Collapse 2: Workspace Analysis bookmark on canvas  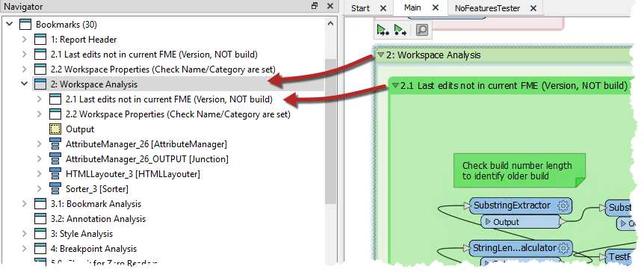[x=381, y=55]
